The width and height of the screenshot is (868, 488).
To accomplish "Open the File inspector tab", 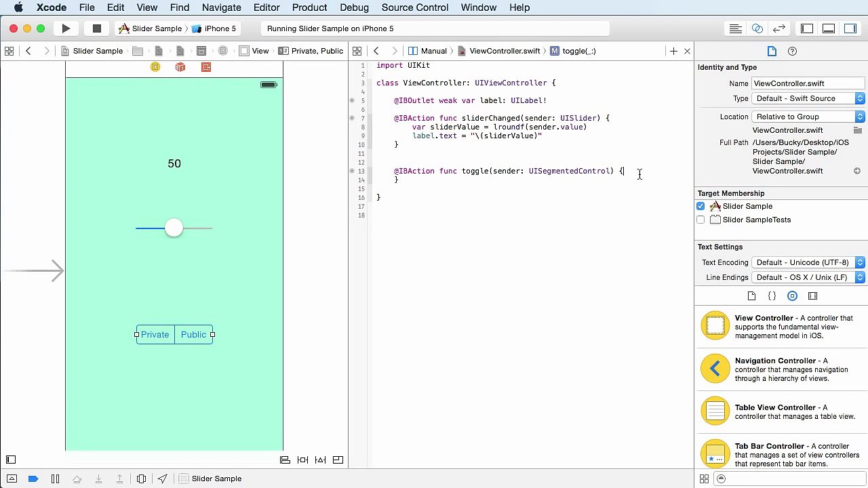I will 772,52.
